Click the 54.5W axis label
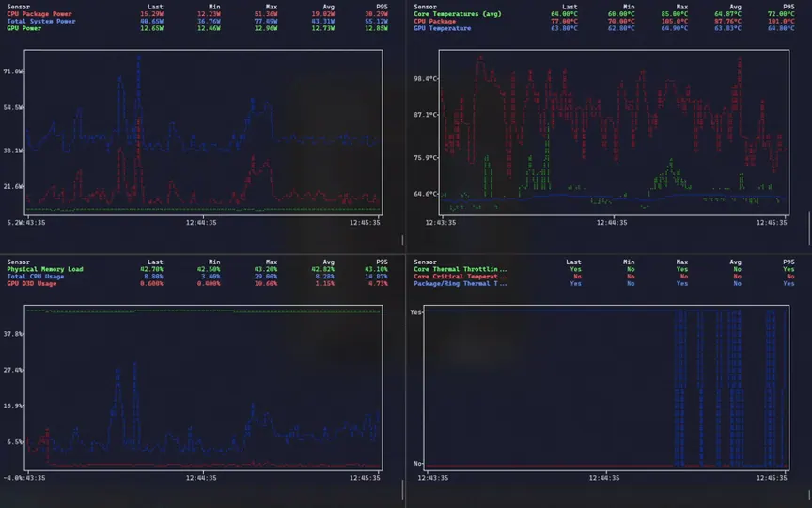812x508 pixels. coord(13,107)
